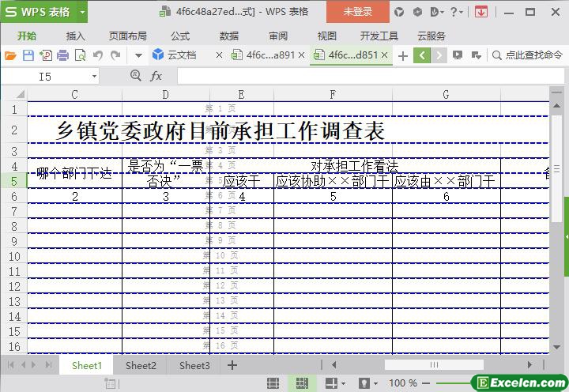Click the 点此查找命令 search box
569x392 pixels.
coord(526,55)
